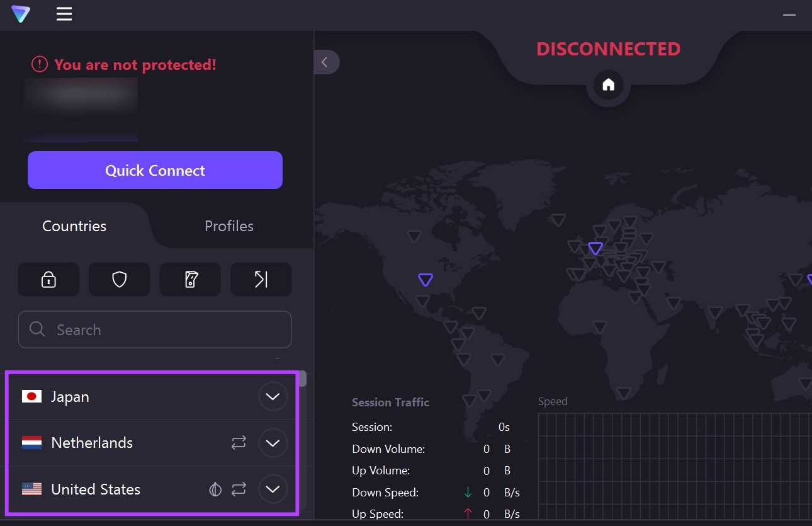Select the Port Forwarding arrow icon
This screenshot has height=526, width=812.
click(x=261, y=279)
